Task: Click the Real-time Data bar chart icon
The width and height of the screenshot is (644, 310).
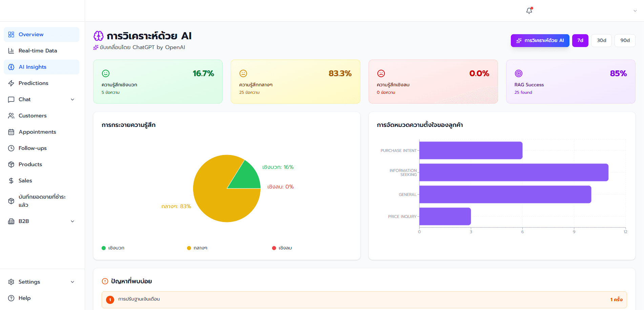Action: (x=11, y=51)
